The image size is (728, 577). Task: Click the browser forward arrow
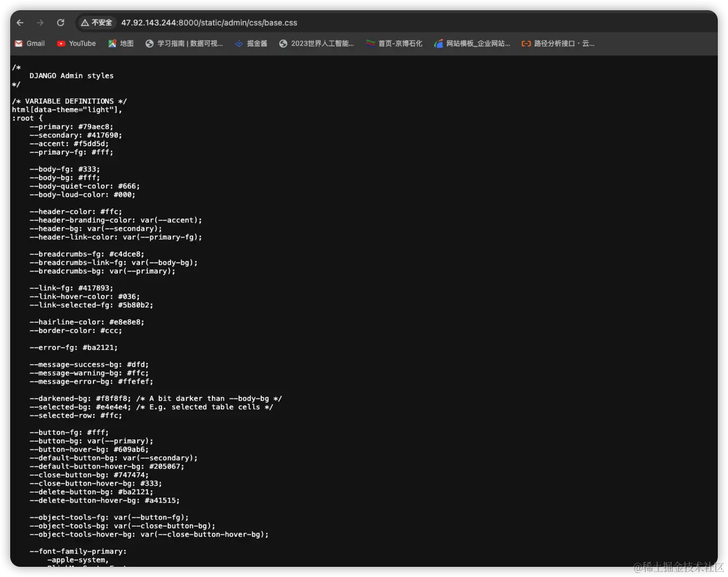[40, 23]
